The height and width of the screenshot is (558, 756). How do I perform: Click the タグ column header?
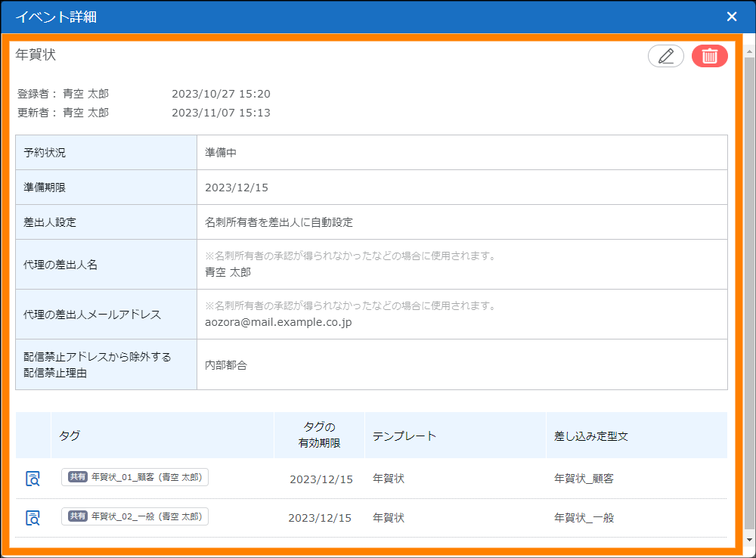70,436
